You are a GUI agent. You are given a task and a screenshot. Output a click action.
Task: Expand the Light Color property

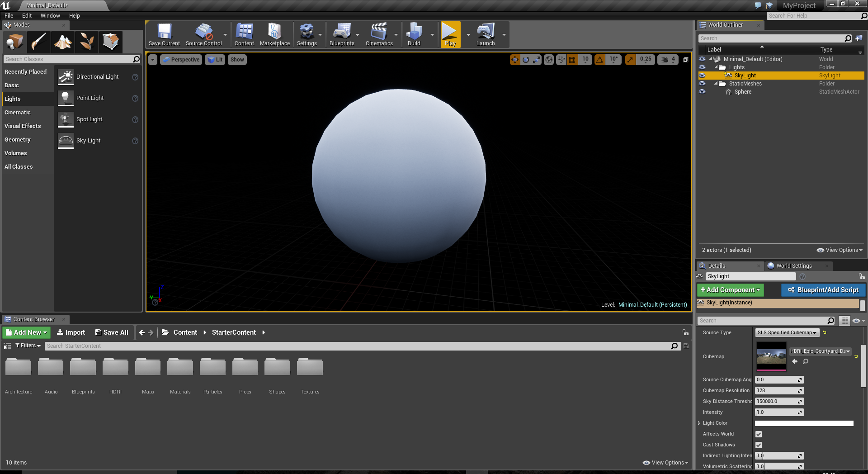click(699, 423)
